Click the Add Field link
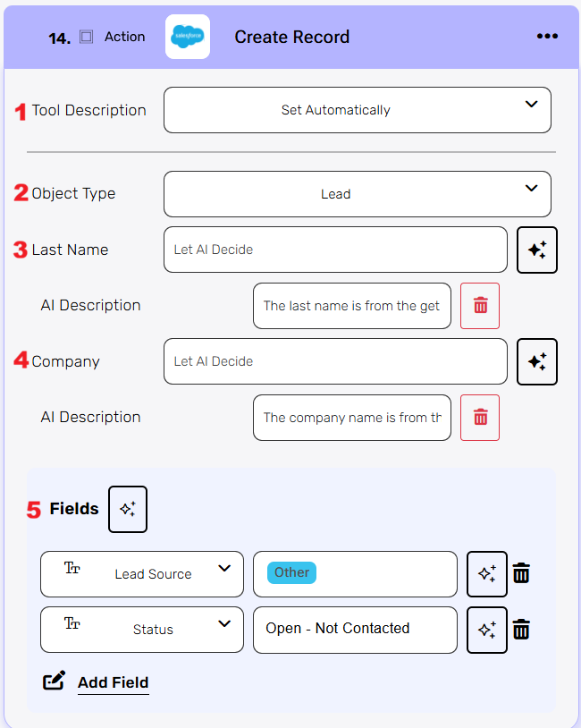The image size is (581, 728). 113,682
